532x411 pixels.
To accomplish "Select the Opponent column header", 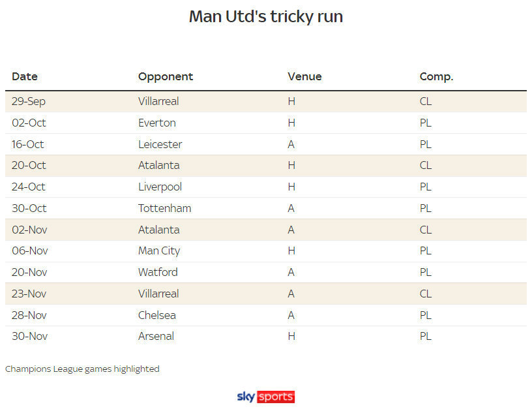I will coord(166,77).
